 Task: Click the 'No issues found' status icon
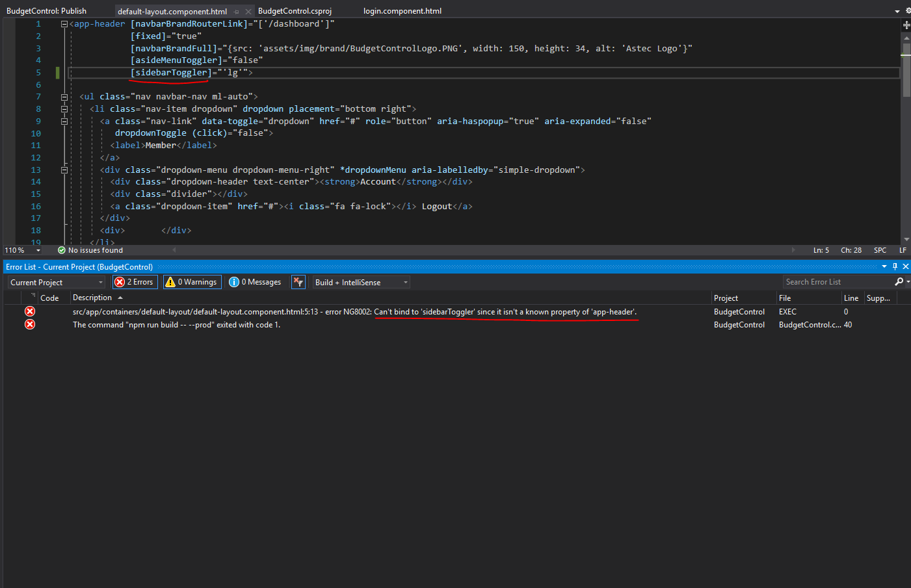click(60, 249)
